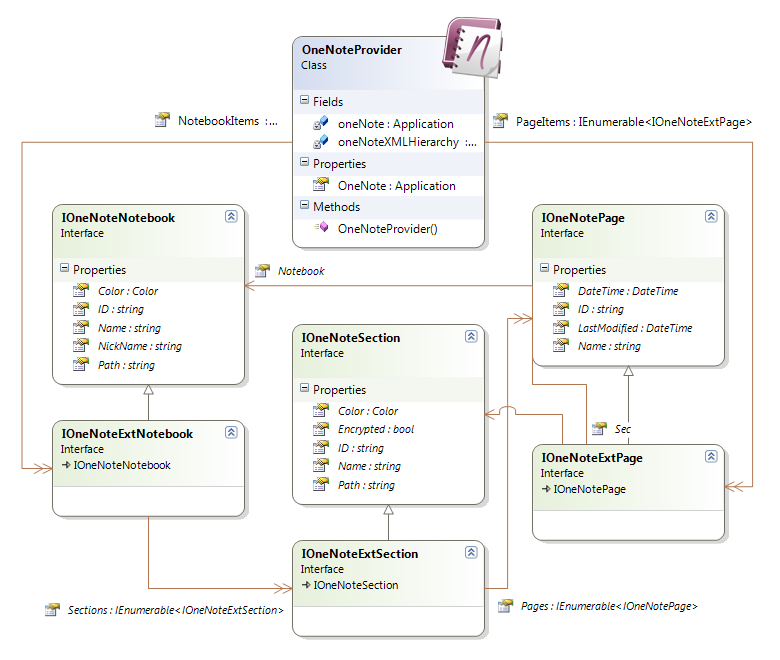Select the IOneNoteExtNotebook interface title

(127, 434)
